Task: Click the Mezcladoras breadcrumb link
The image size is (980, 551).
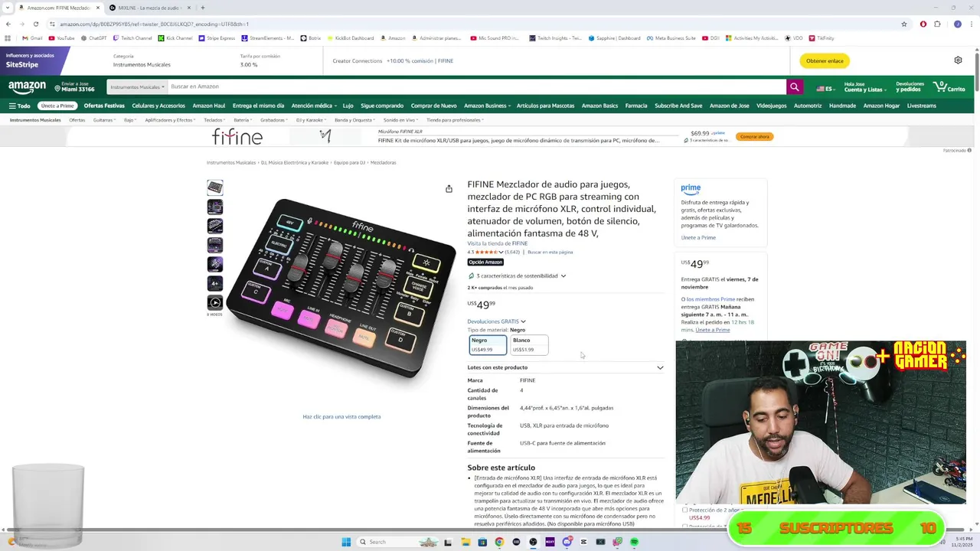Action: click(x=384, y=162)
